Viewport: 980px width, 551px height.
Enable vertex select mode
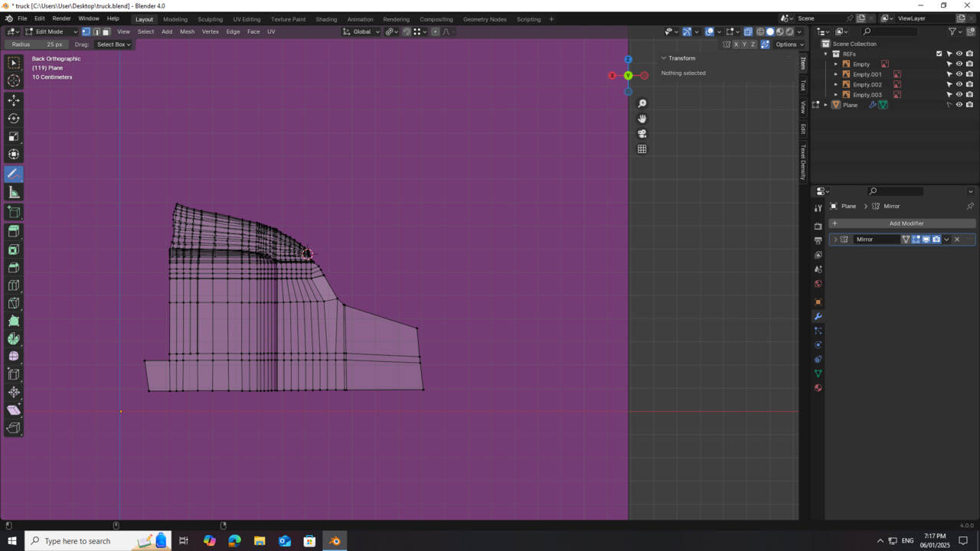(86, 31)
